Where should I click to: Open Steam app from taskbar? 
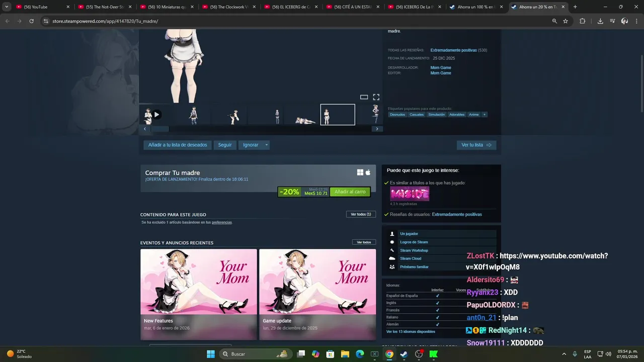(x=404, y=354)
